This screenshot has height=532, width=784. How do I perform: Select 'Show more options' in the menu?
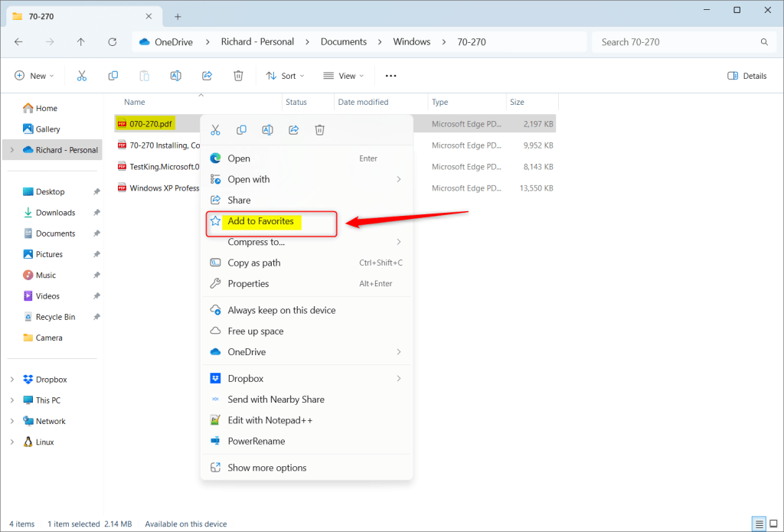pos(266,467)
